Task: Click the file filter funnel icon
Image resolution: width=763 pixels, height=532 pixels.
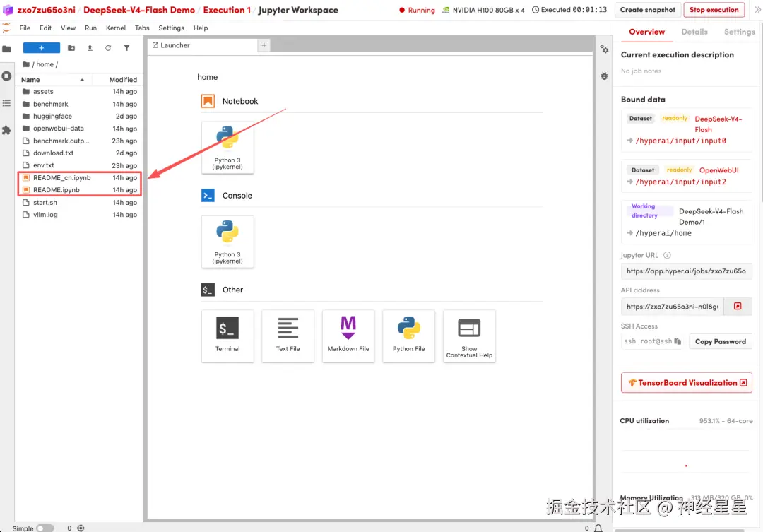Action: click(x=126, y=48)
